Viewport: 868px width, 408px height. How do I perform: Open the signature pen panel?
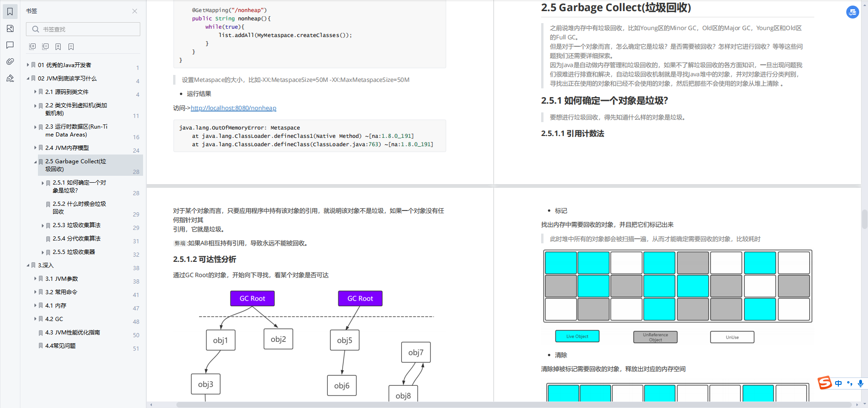10,78
